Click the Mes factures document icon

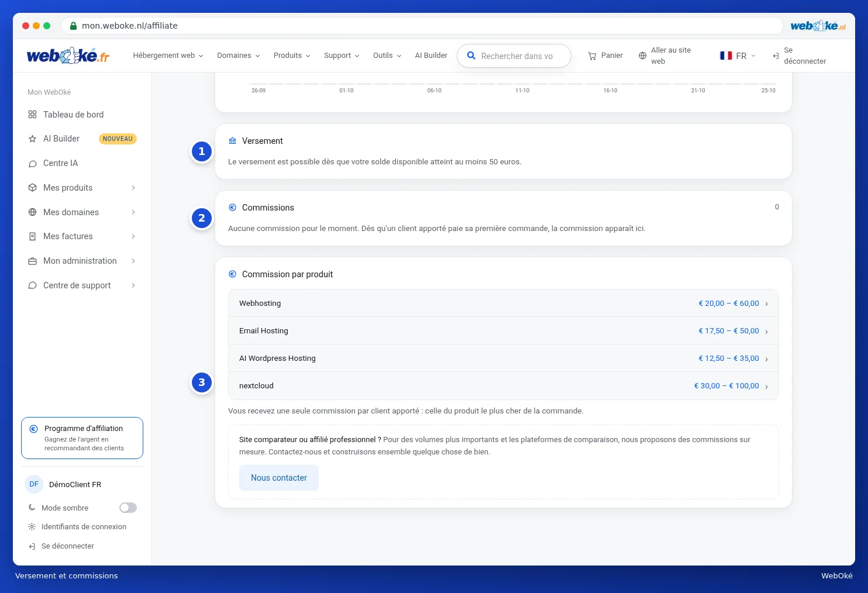pos(32,236)
